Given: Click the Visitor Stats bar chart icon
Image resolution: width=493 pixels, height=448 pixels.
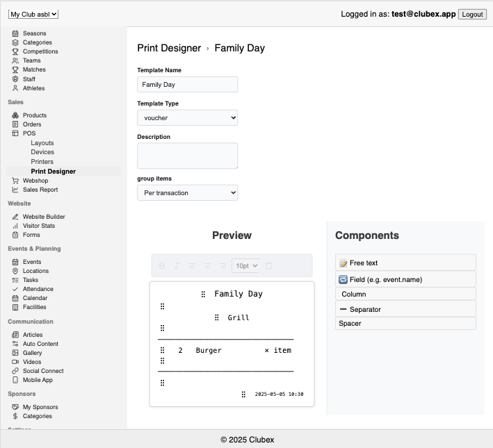Looking at the screenshot, I should 15,226.
